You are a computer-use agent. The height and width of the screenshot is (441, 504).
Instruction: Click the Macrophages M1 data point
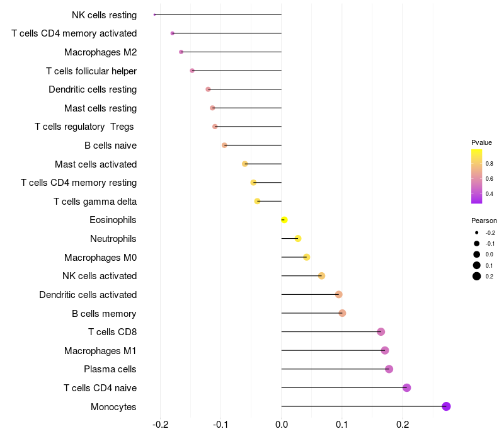(385, 350)
